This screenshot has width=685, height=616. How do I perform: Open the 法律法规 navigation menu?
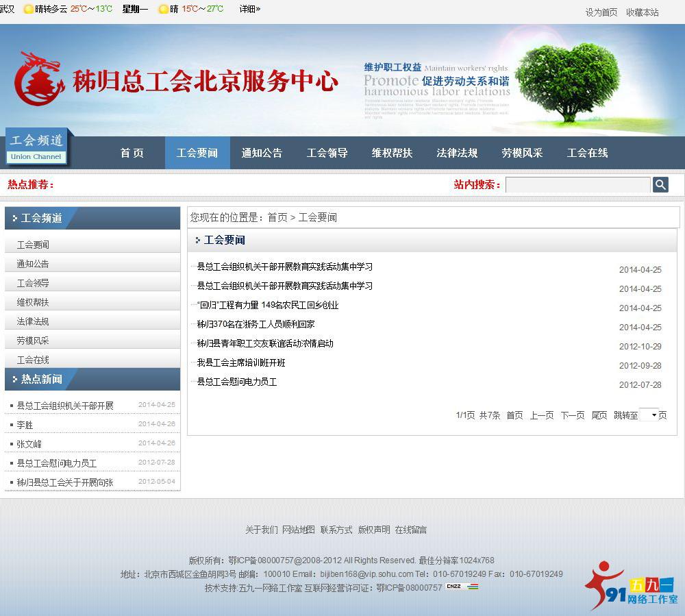pos(457,153)
